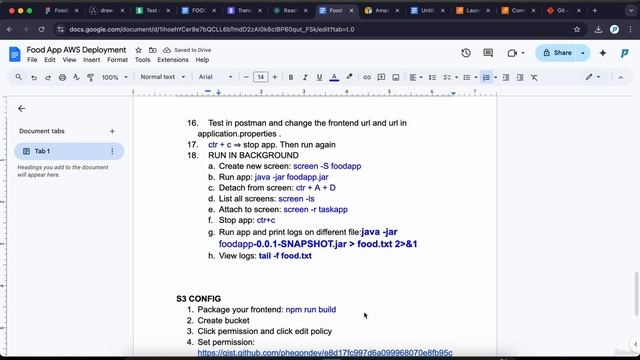
Task: Click the increase indent icon
Action: [520, 77]
